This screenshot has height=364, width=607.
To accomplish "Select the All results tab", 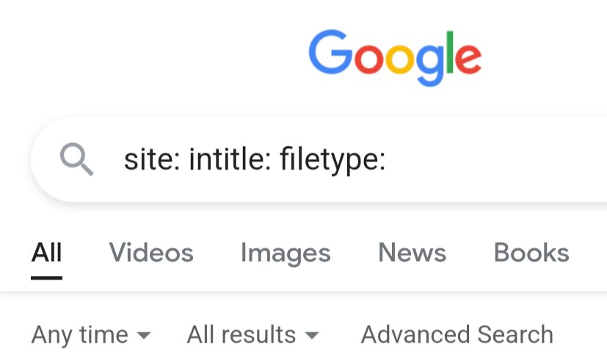I will 46,253.
